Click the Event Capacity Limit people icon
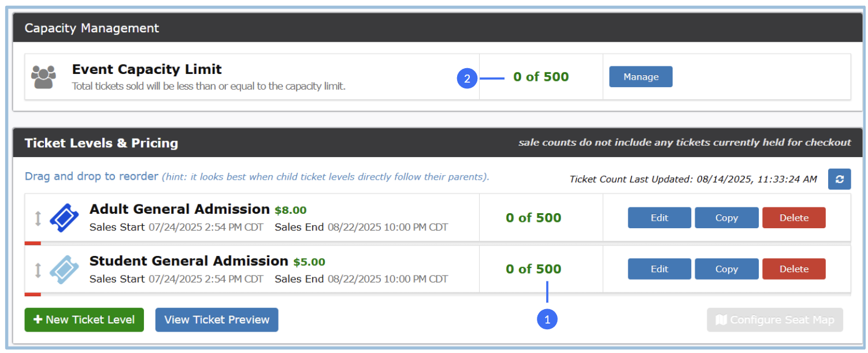 [44, 77]
